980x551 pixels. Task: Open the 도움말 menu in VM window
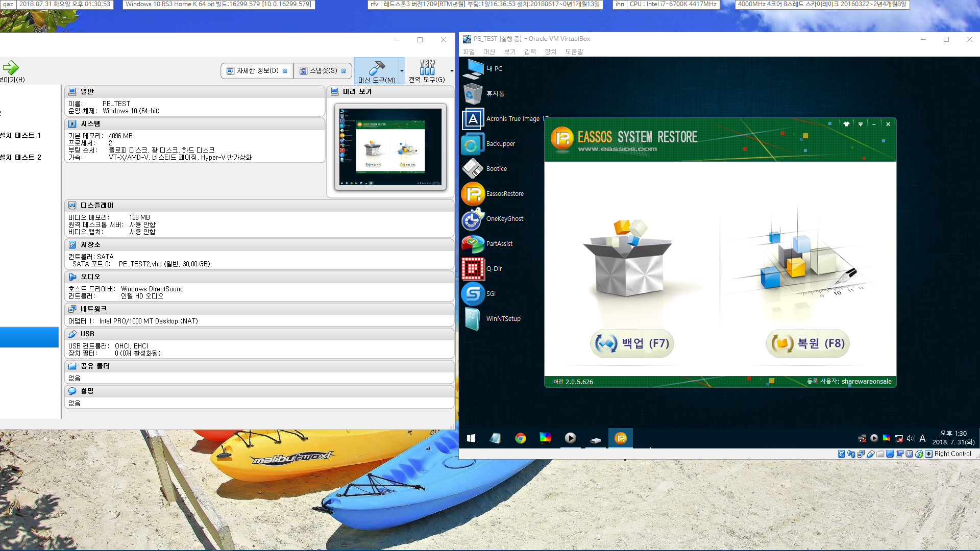tap(574, 52)
